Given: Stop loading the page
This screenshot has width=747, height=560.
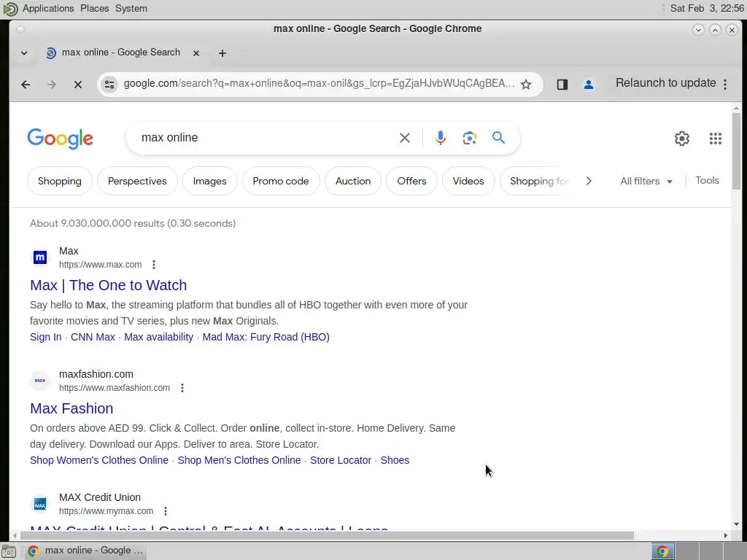Looking at the screenshot, I should (x=78, y=85).
